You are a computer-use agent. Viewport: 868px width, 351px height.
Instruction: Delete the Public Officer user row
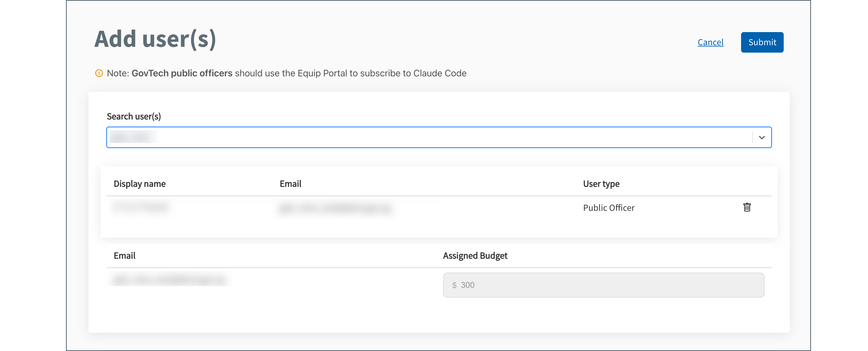point(747,207)
